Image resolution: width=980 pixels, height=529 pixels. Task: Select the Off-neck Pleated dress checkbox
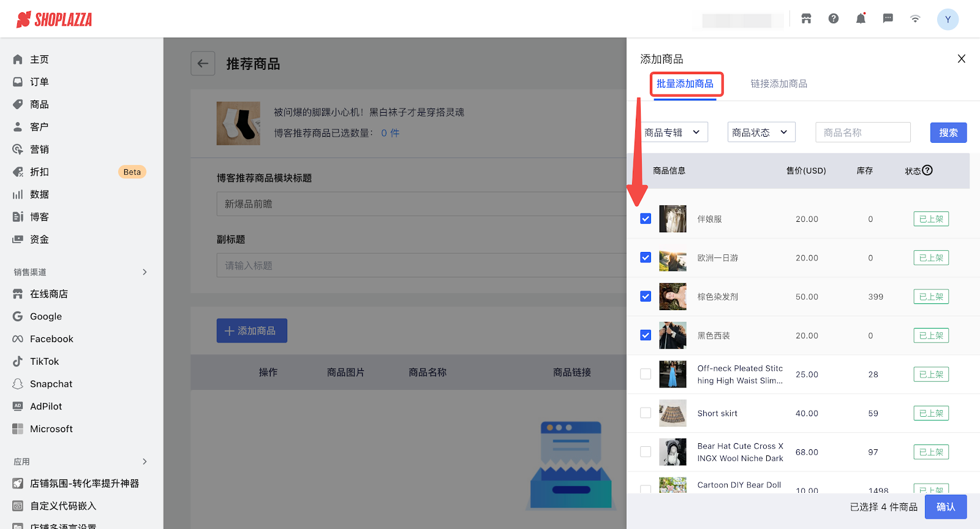point(646,375)
